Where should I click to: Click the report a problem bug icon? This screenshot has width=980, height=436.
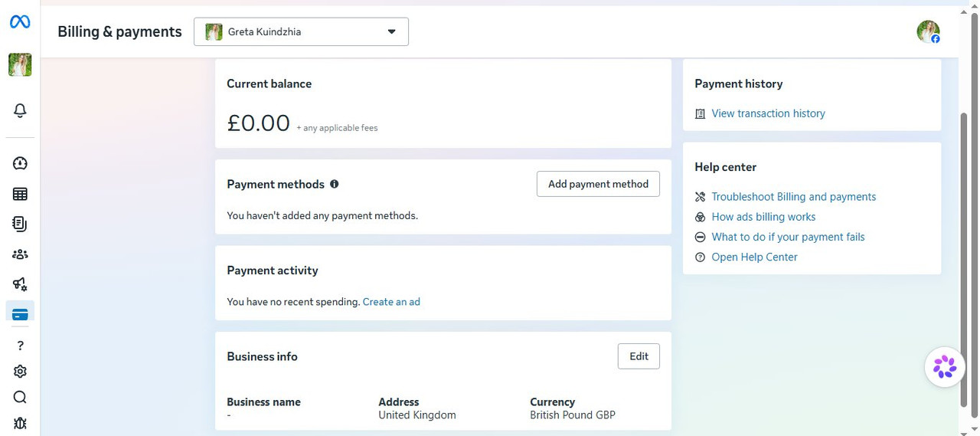(20, 423)
